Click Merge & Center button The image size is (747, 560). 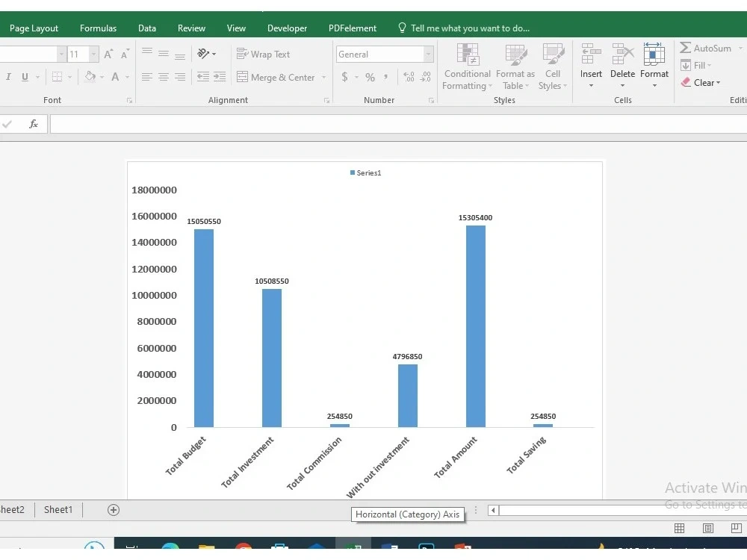(276, 77)
